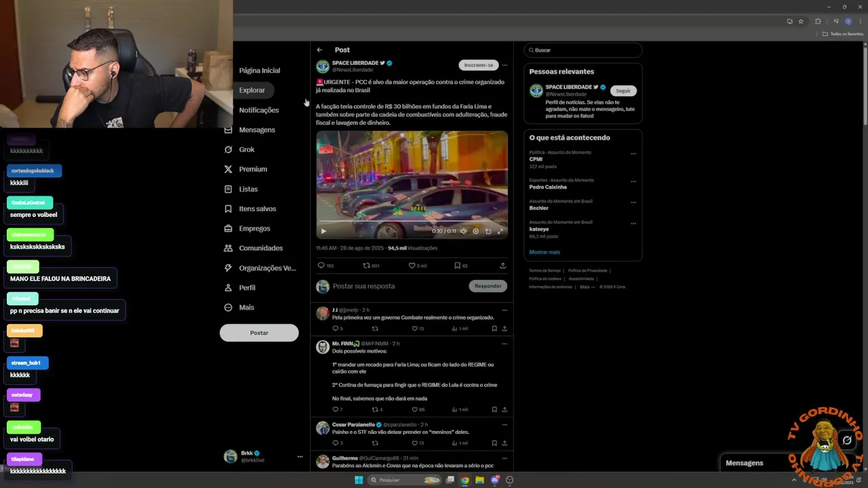Open Política de Privacidade link
Viewport: 868px width, 488px height.
(587, 270)
